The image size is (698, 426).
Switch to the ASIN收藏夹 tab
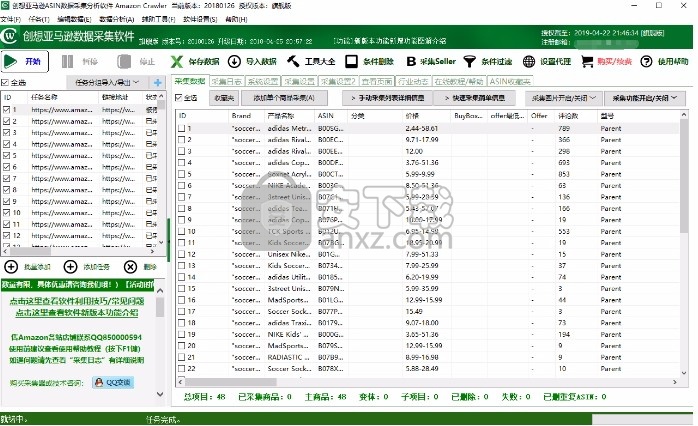point(510,81)
